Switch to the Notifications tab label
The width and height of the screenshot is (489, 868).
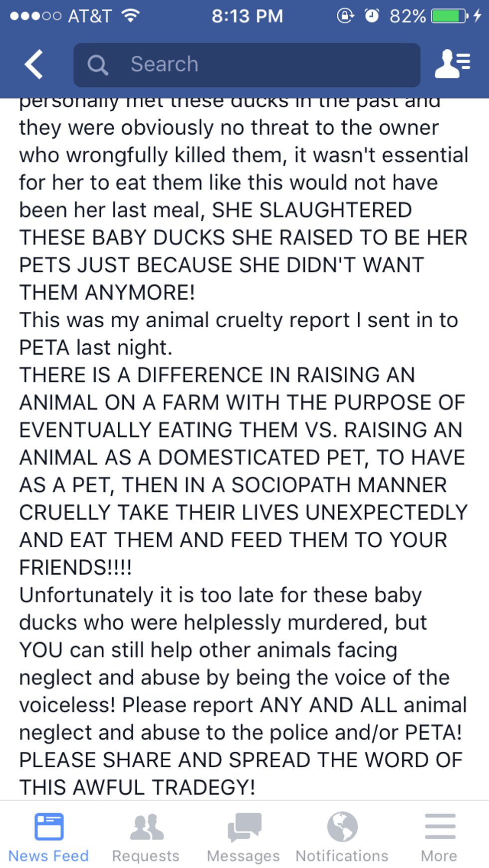click(342, 856)
